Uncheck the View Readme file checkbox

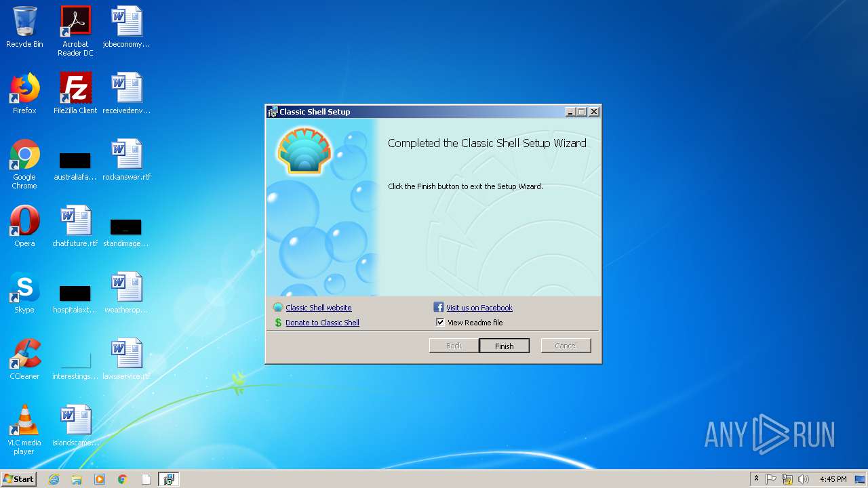(x=440, y=323)
